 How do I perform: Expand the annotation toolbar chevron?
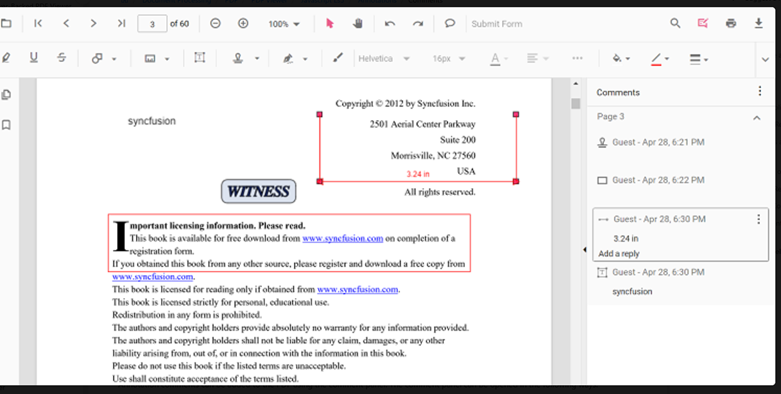pyautogui.click(x=766, y=59)
